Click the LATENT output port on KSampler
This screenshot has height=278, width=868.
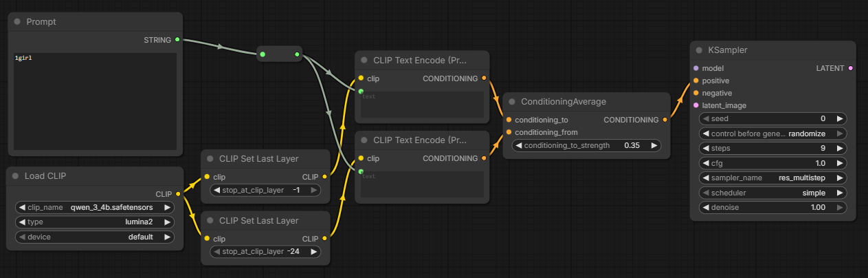[x=851, y=68]
